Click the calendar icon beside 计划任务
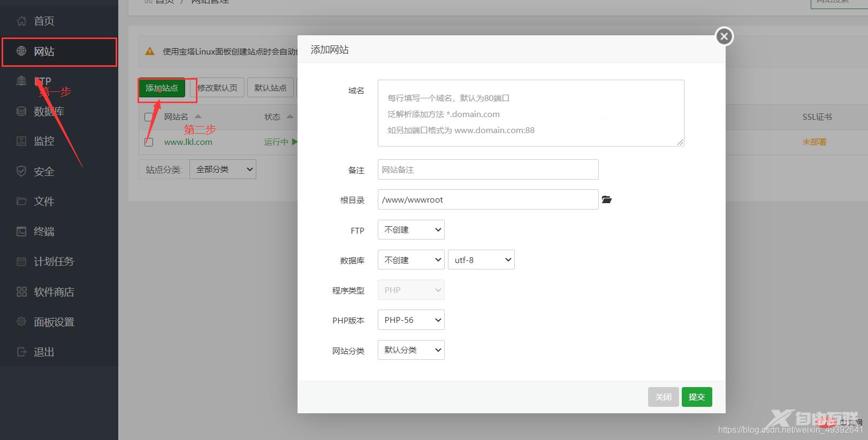Viewport: 868px width, 440px height. pos(21,261)
